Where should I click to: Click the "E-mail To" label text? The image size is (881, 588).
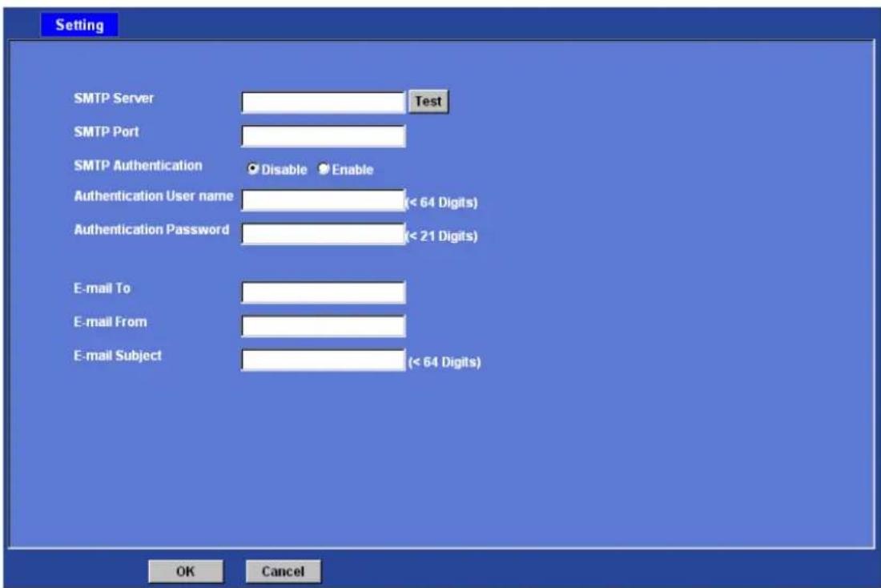tap(102, 288)
